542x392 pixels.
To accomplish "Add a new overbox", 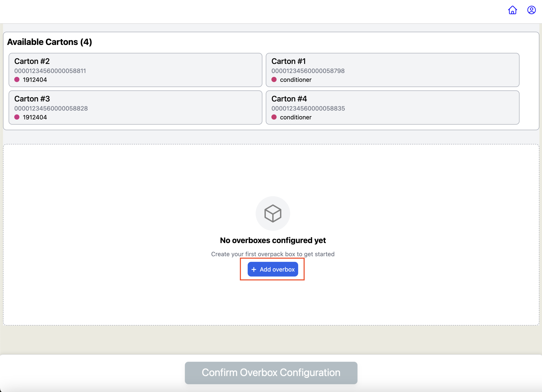I will point(273,269).
